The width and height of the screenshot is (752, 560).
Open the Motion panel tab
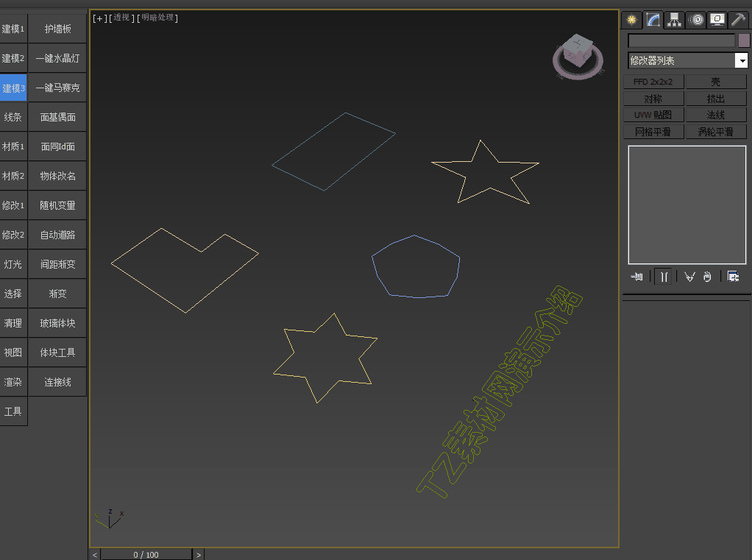pos(696,20)
